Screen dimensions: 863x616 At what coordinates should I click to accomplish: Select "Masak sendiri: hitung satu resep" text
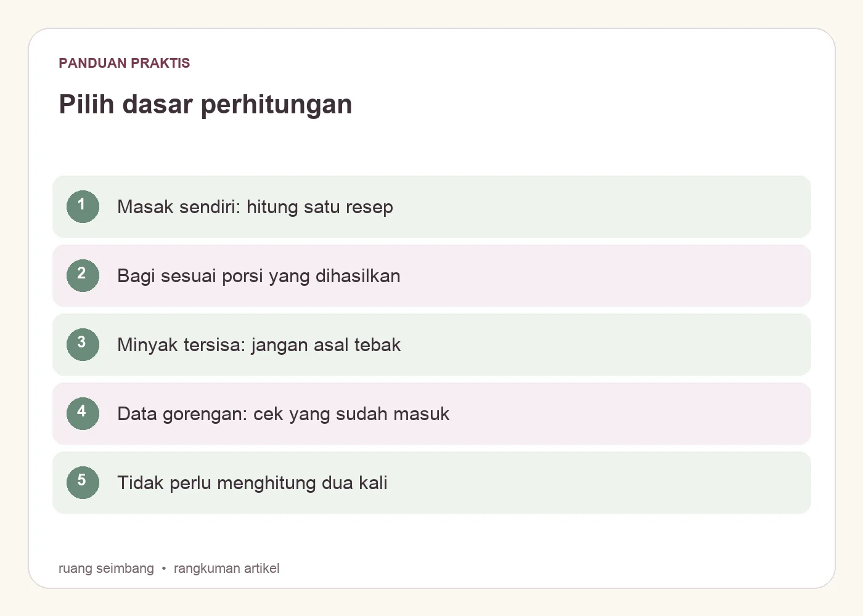pyautogui.click(x=255, y=207)
